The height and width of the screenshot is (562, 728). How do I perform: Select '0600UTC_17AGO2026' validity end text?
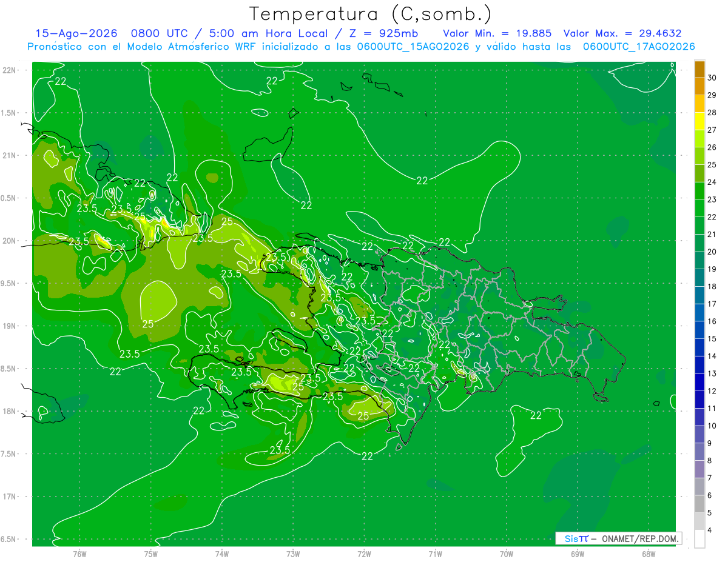click(x=639, y=47)
